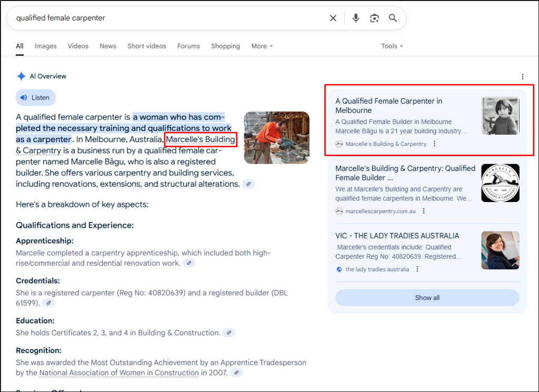The image size is (539, 392).
Task: Open Google Lens image search icon
Action: pyautogui.click(x=374, y=18)
